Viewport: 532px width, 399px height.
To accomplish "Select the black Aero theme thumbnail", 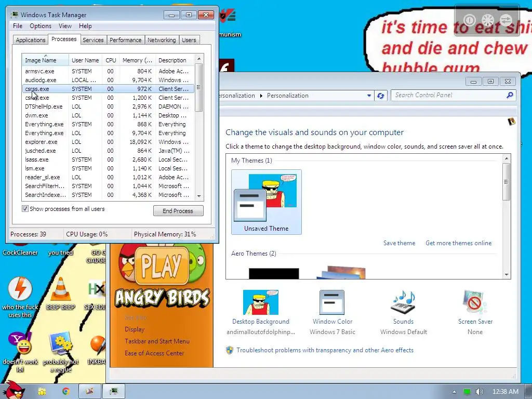I will (x=274, y=273).
